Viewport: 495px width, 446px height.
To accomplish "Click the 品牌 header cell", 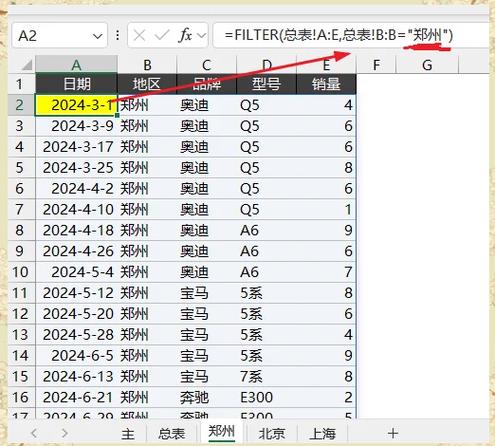I will [206, 84].
